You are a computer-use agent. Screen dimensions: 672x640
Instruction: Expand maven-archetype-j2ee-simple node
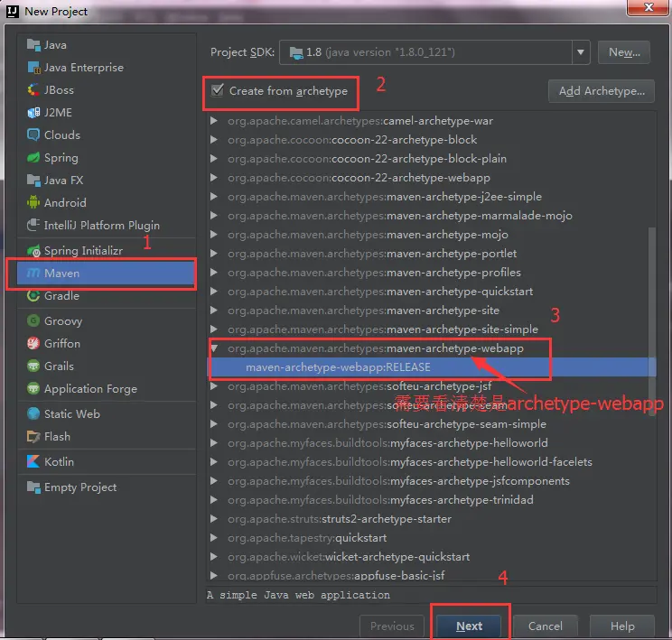tap(213, 197)
